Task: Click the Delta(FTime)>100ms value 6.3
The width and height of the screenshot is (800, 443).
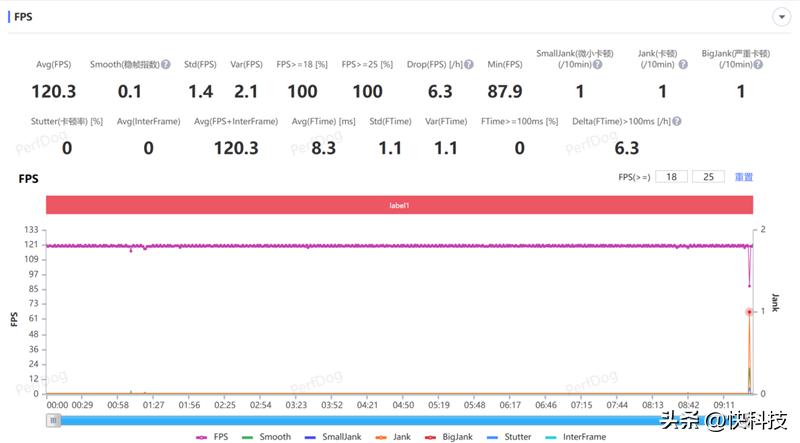Action: coord(627,148)
